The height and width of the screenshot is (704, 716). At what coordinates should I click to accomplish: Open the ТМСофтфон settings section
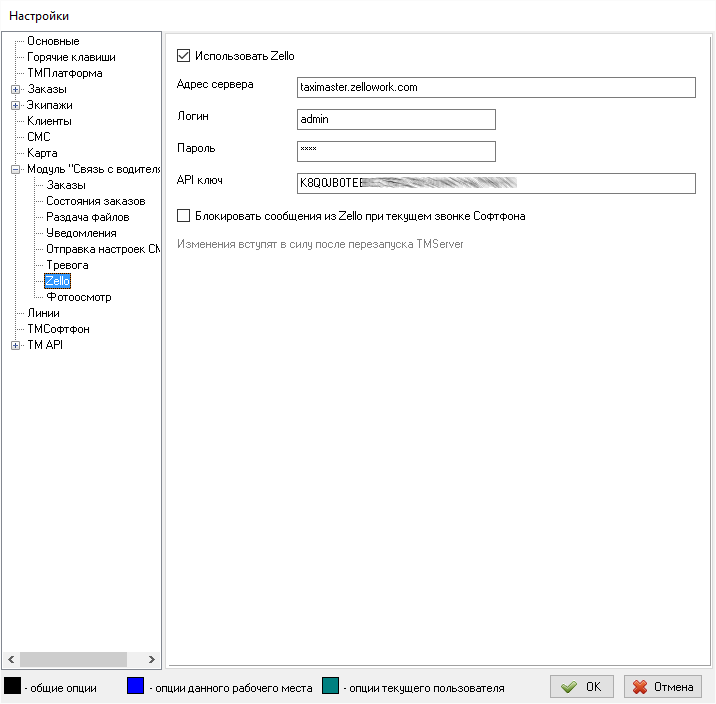coord(59,329)
